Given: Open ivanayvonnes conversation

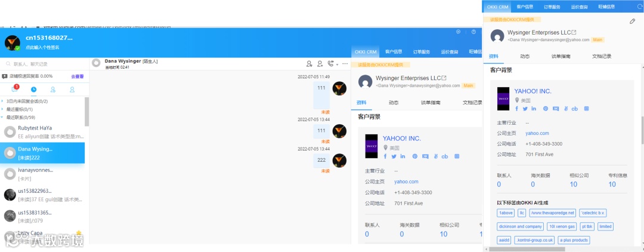Looking at the screenshot, I should [43, 174].
